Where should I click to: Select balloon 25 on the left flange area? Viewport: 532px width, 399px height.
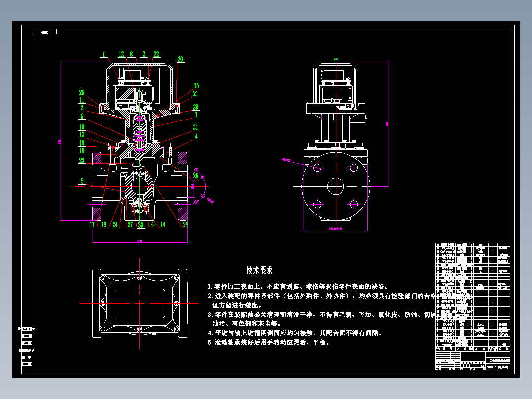click(81, 92)
